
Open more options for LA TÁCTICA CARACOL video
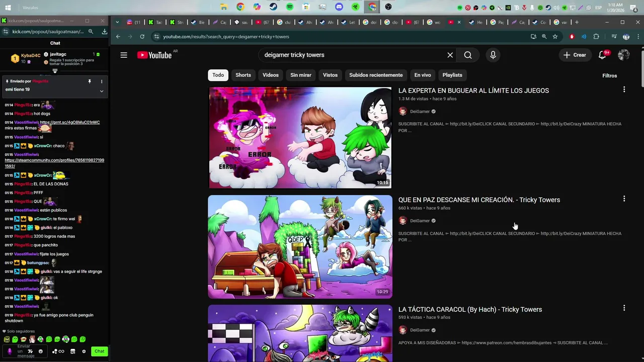624,308
